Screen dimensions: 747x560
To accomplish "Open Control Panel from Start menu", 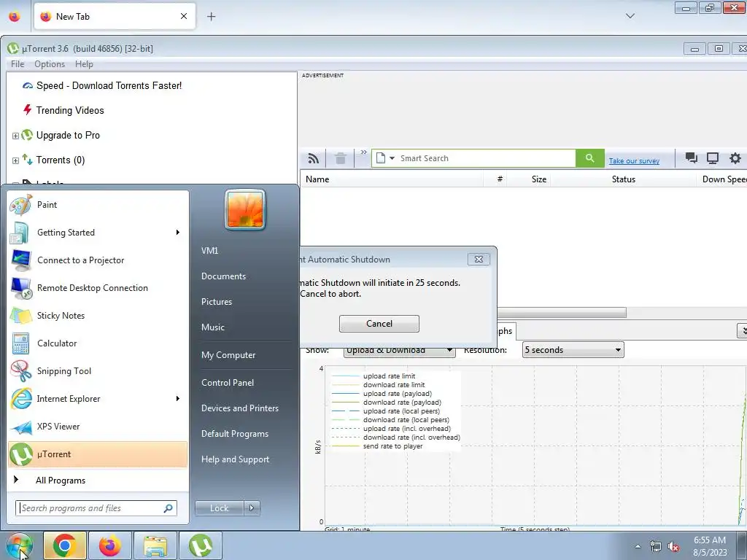I will coord(228,383).
